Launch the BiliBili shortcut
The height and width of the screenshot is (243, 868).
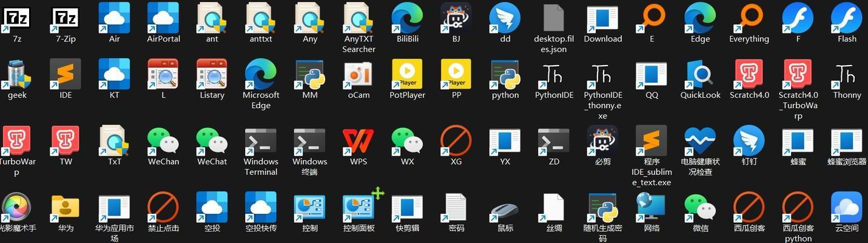408,18
